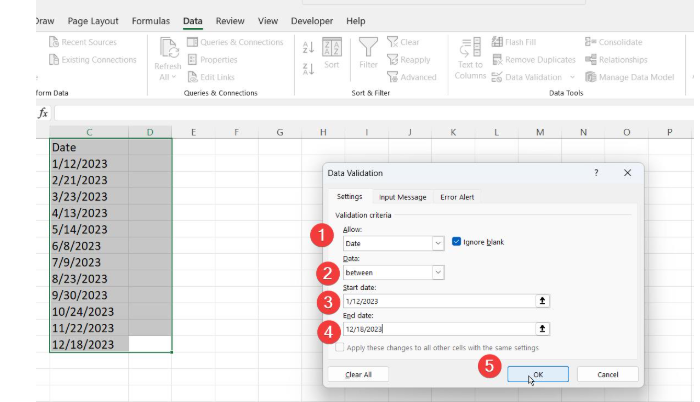Expand the Data dropdown showing between
700x402 pixels.
(438, 272)
